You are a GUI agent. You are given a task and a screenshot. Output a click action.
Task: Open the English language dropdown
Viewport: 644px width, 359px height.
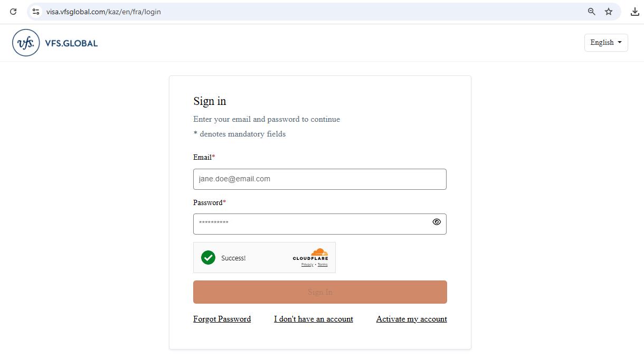605,43
